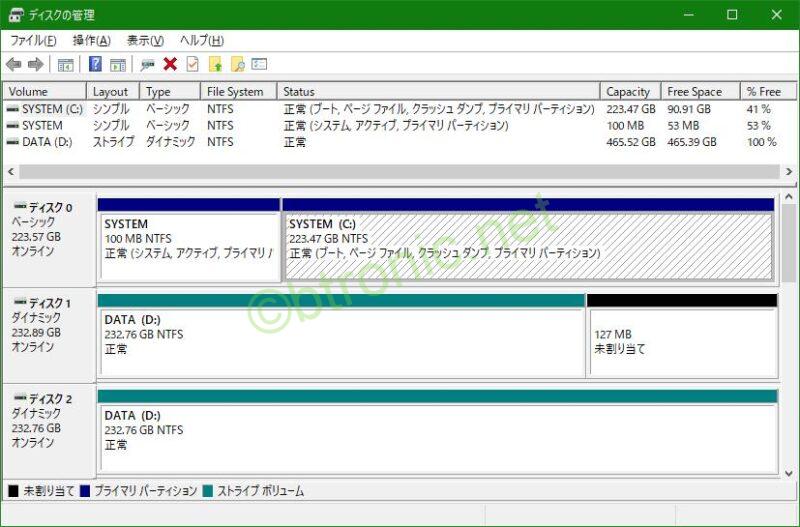The image size is (800, 527).
Task: Minimize the Disk Management window
Action: pos(689,15)
